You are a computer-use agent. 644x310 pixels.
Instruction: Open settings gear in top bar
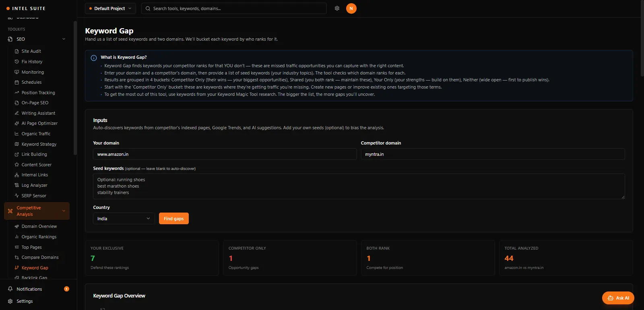(337, 8)
